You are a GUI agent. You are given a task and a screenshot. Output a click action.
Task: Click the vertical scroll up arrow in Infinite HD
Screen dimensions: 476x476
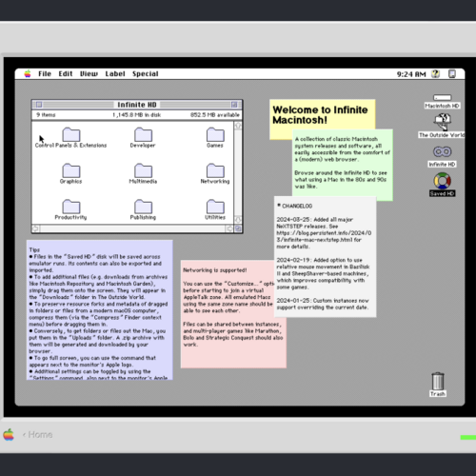[238, 126]
